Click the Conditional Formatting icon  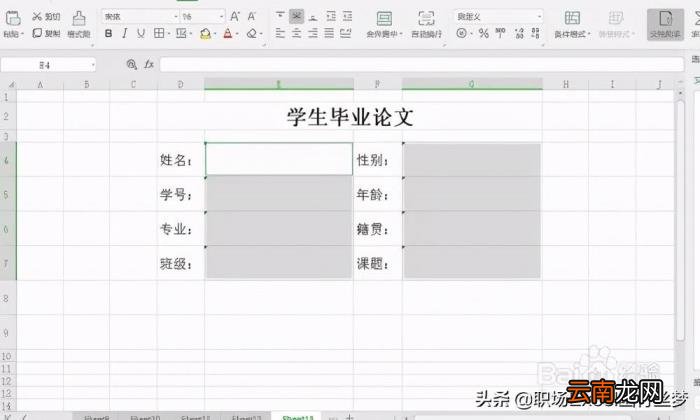[x=572, y=18]
